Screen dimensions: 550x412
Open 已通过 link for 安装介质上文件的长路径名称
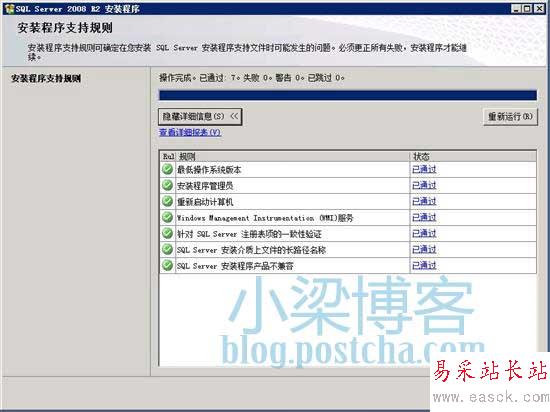pyautogui.click(x=424, y=250)
